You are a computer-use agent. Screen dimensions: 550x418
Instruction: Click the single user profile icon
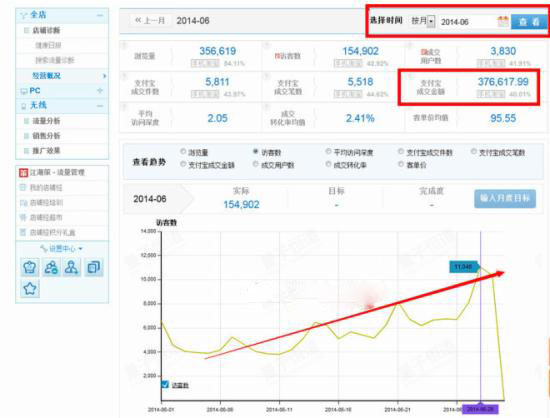(72, 267)
